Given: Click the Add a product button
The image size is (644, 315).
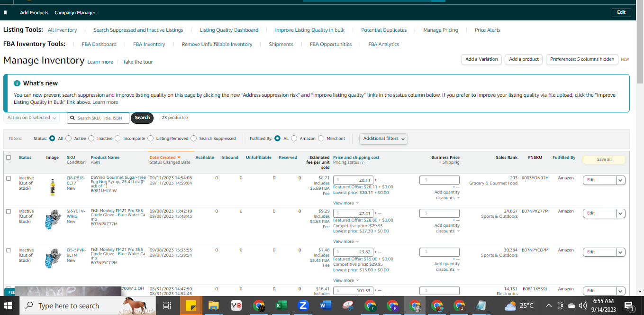Looking at the screenshot, I should (524, 59).
